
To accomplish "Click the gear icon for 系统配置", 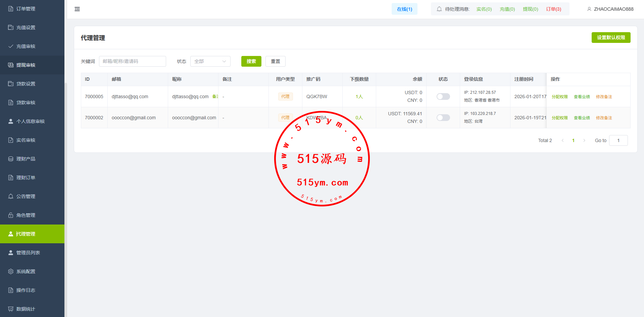I will tap(11, 271).
